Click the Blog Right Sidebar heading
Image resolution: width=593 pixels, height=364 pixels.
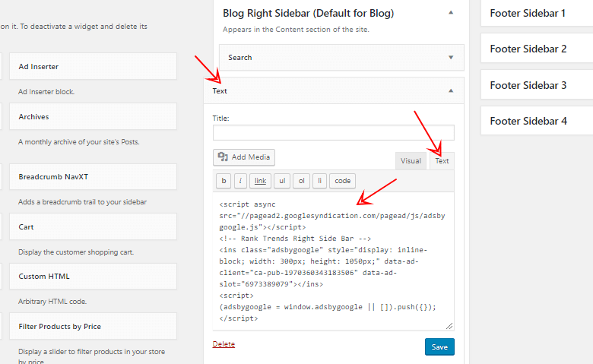308,14
